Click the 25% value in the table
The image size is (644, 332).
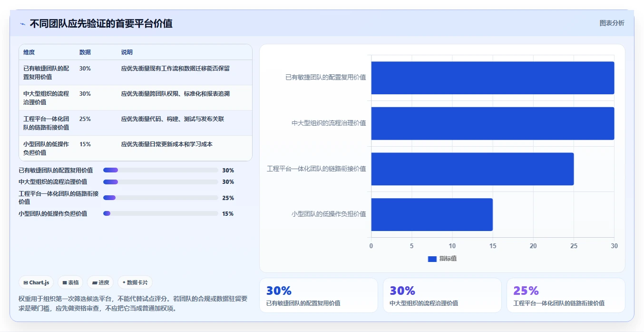85,119
